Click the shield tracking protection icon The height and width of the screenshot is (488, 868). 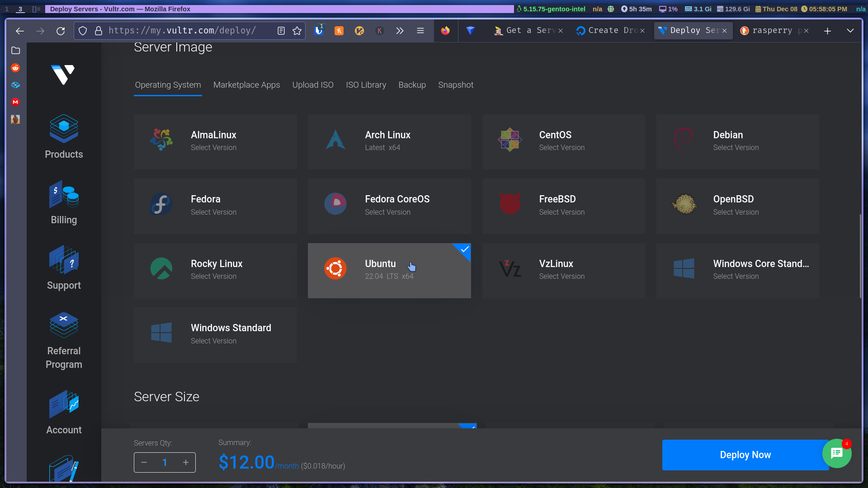pyautogui.click(x=83, y=31)
